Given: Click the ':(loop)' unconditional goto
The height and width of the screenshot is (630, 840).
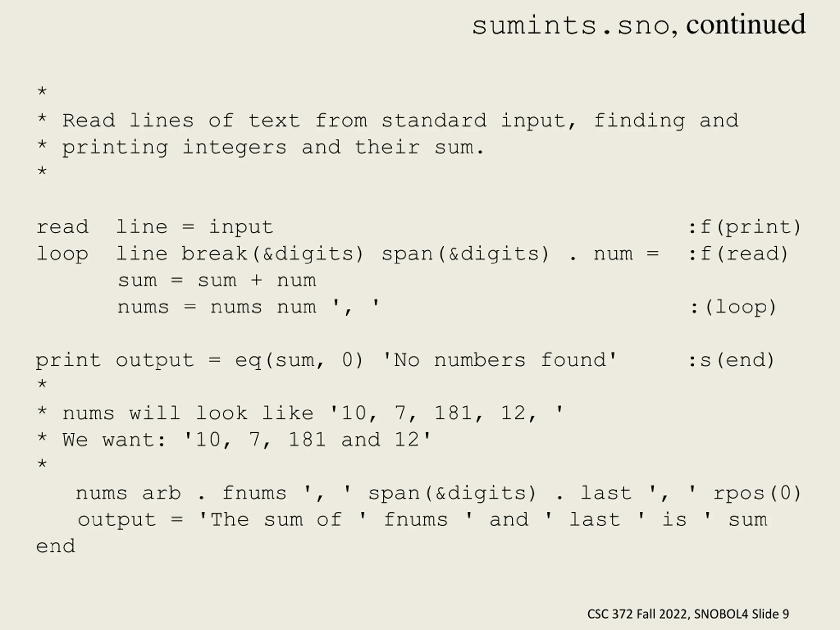Looking at the screenshot, I should [732, 307].
